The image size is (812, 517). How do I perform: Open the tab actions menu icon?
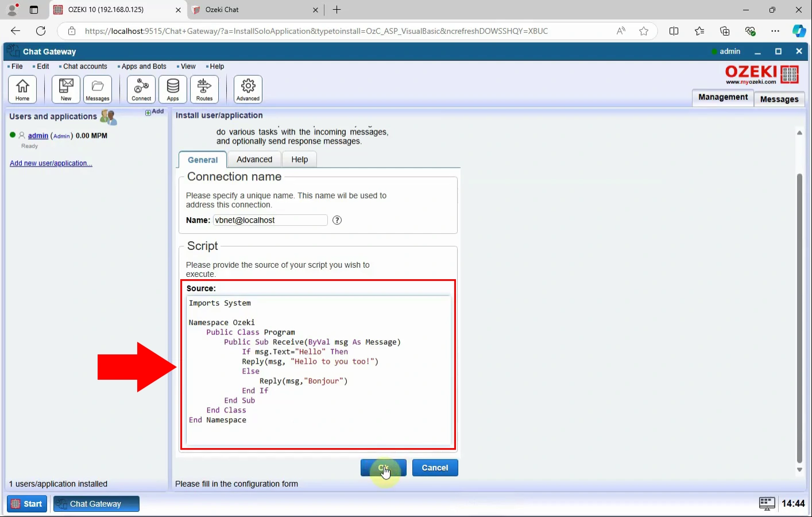[x=34, y=10]
